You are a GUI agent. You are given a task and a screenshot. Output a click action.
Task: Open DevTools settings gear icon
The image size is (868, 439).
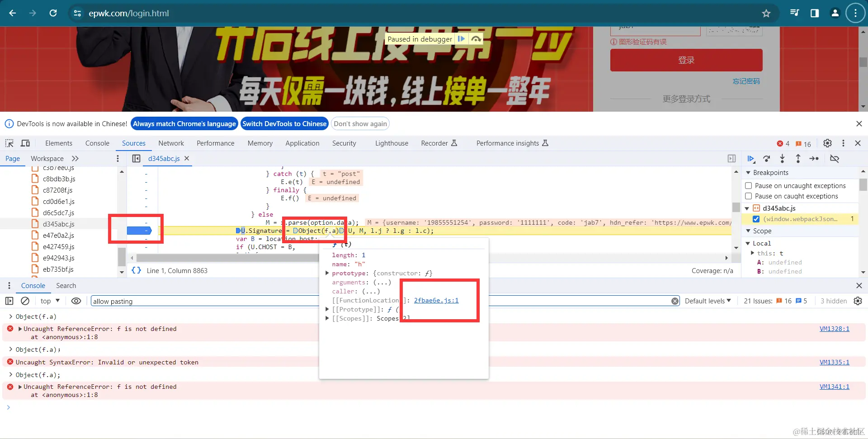pos(827,143)
